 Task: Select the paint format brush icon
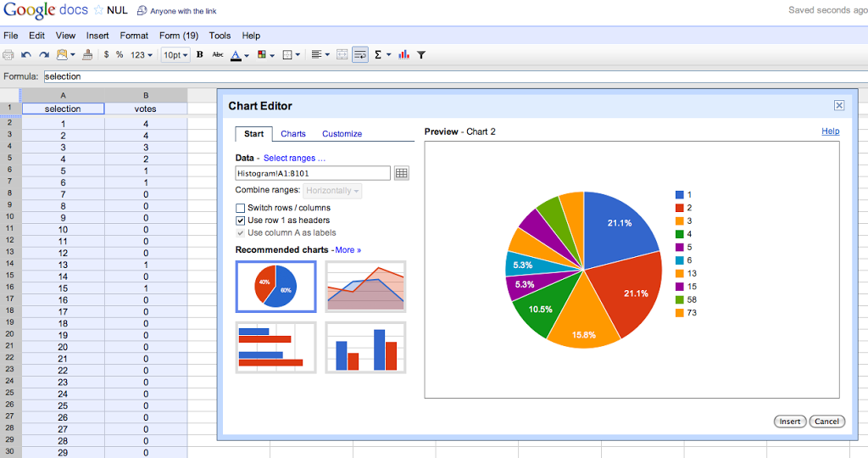point(87,55)
